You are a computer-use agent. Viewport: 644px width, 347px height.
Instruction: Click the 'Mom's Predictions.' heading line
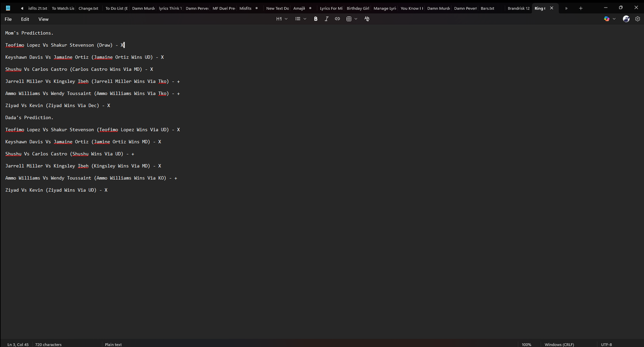[30, 33]
